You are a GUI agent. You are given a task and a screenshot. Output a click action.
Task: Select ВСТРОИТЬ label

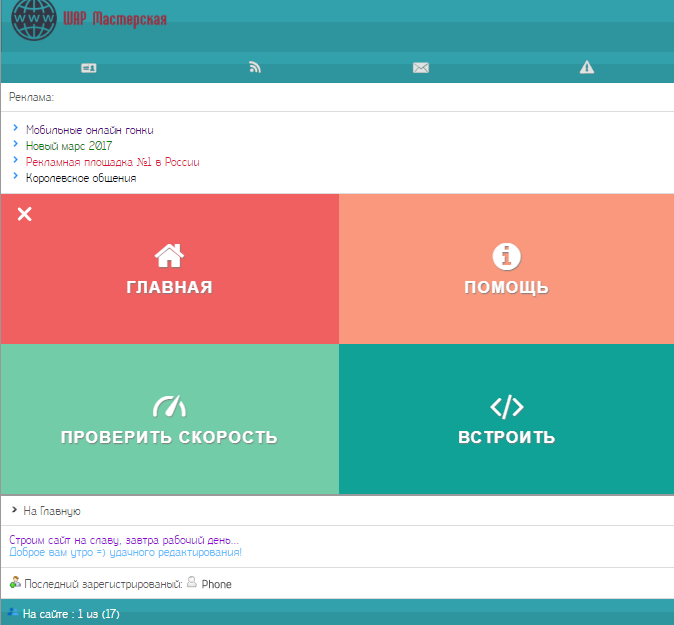(x=507, y=438)
